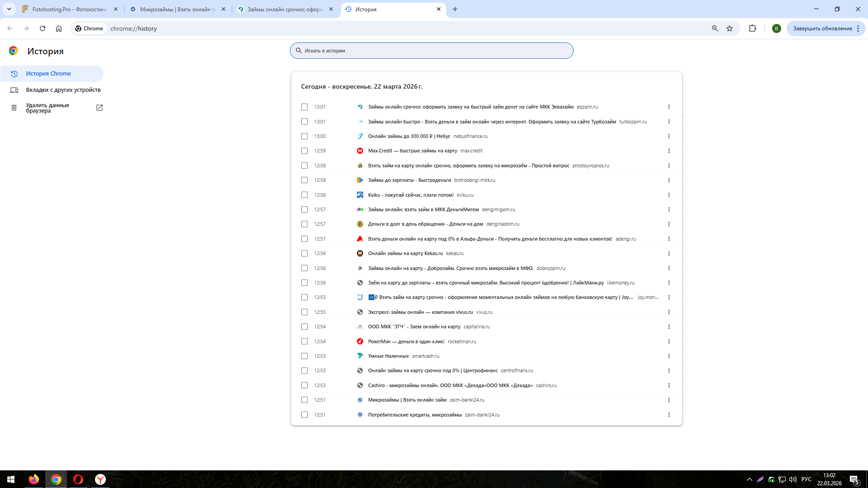Image resolution: width=868 pixels, height=488 pixels.
Task: Reload the current page
Action: point(43,28)
